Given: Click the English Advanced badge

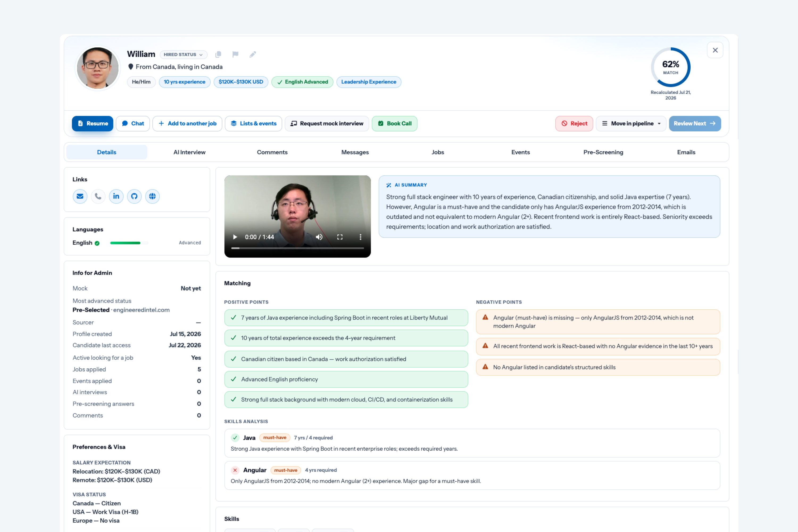Looking at the screenshot, I should (x=302, y=82).
